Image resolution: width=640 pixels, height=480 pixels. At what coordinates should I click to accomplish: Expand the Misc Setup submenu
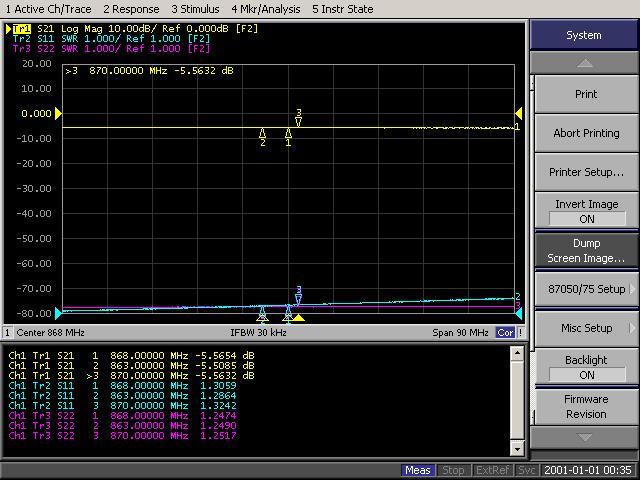click(x=586, y=328)
